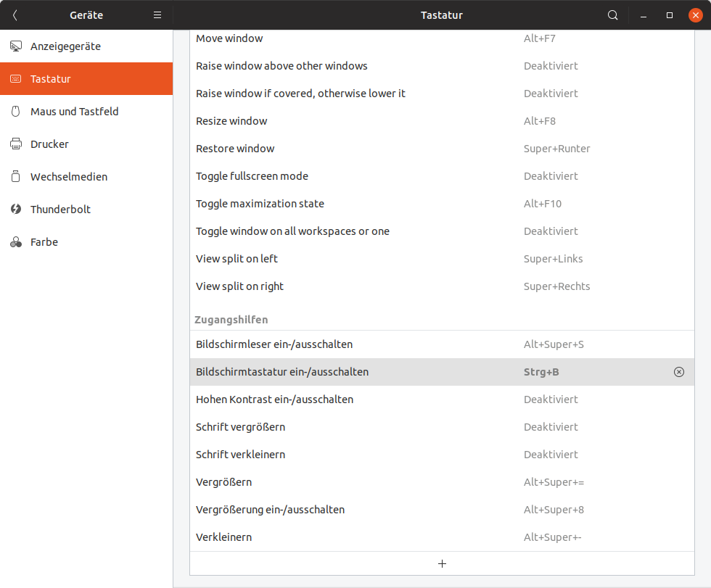This screenshot has height=588, width=711.
Task: Click the Strg+B shortcut value
Action: (541, 372)
